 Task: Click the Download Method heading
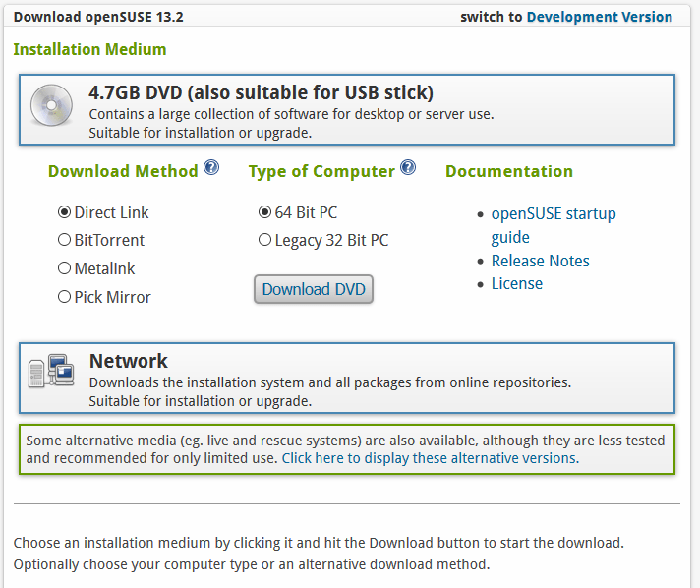(x=123, y=171)
